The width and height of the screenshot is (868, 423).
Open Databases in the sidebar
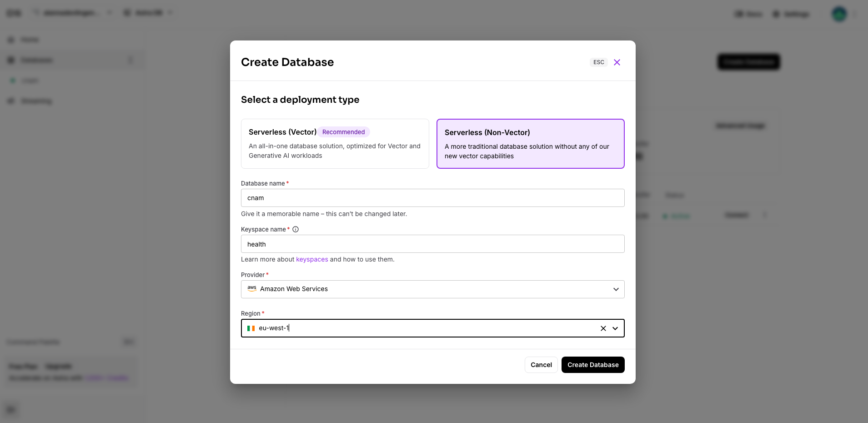pyautogui.click(x=36, y=60)
